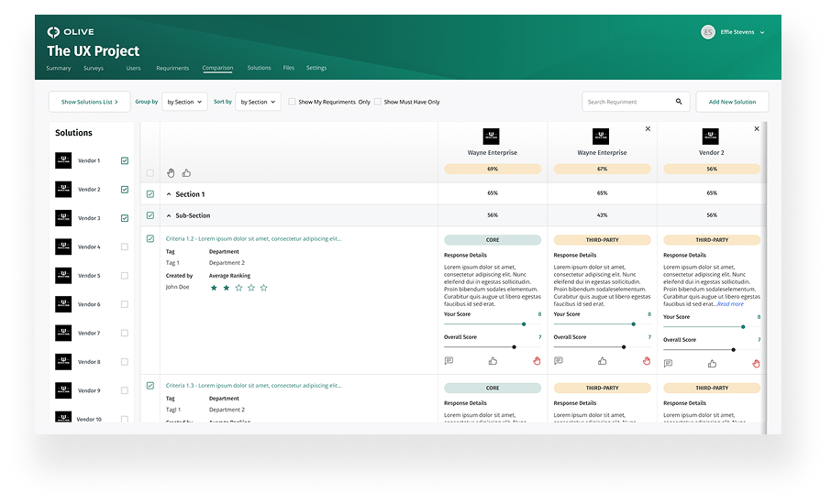Open the Requirments tab
Image resolution: width=831 pixels, height=504 pixels.
tap(172, 69)
